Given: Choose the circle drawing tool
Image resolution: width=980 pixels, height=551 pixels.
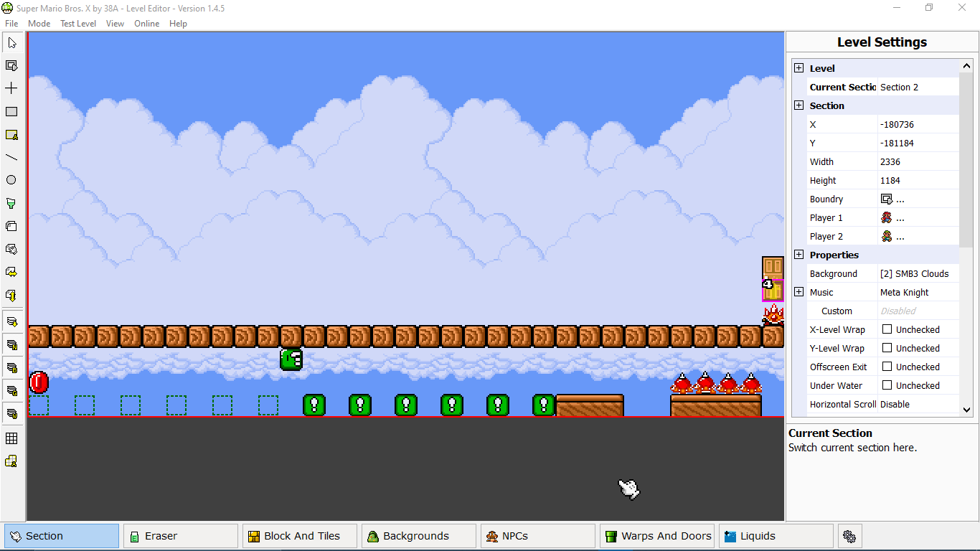Looking at the screenshot, I should [11, 181].
